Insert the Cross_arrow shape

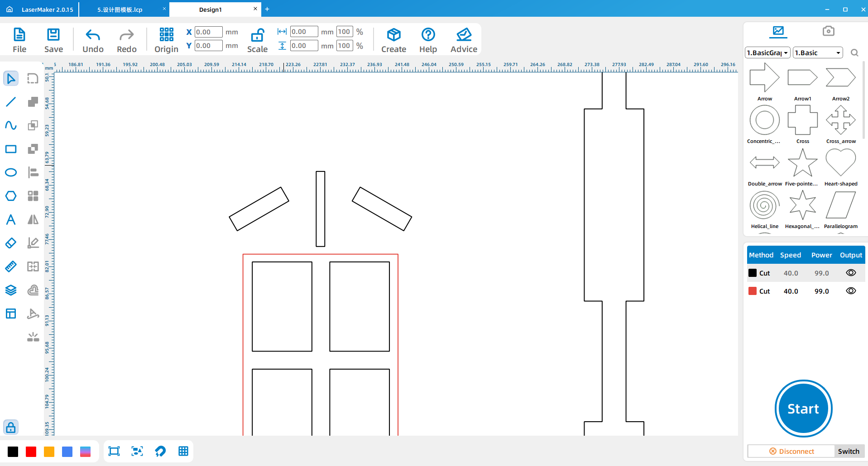841,124
